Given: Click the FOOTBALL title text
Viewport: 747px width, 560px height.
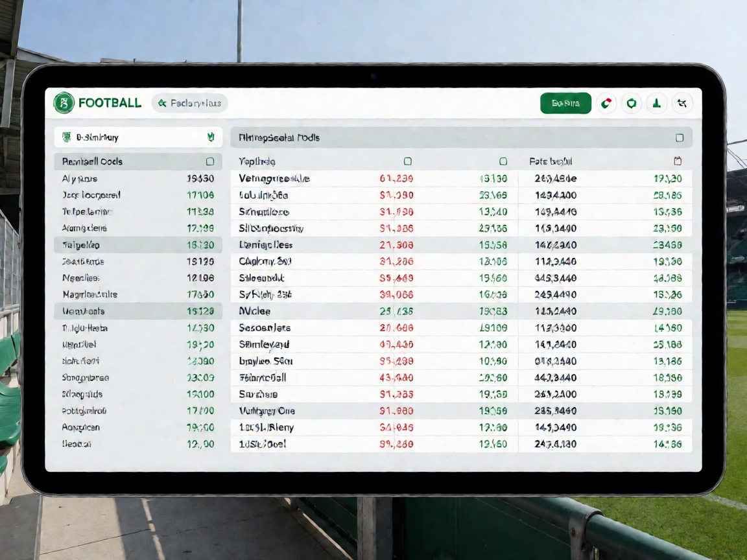Looking at the screenshot, I should point(110,103).
